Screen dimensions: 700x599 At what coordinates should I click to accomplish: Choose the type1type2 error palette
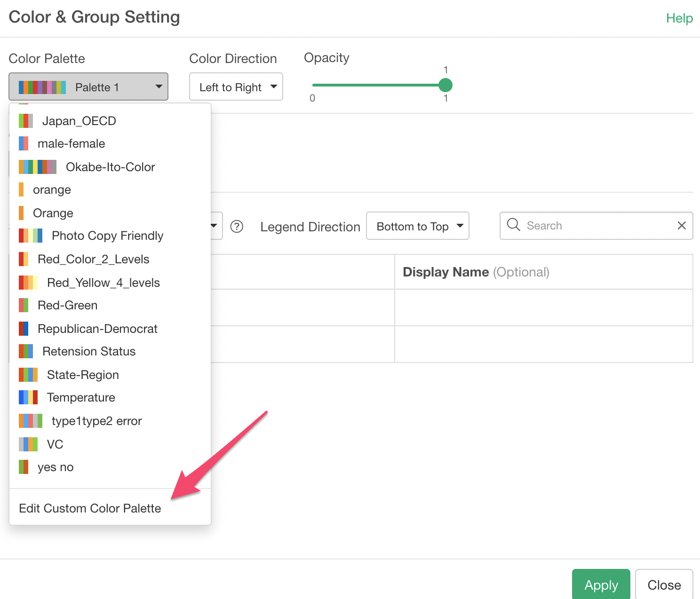[110, 421]
